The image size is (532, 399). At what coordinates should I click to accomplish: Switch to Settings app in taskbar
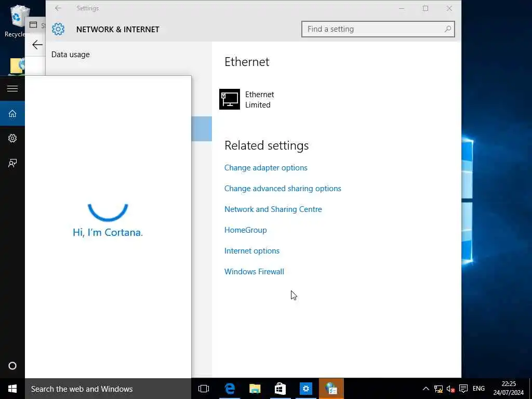[305, 389]
